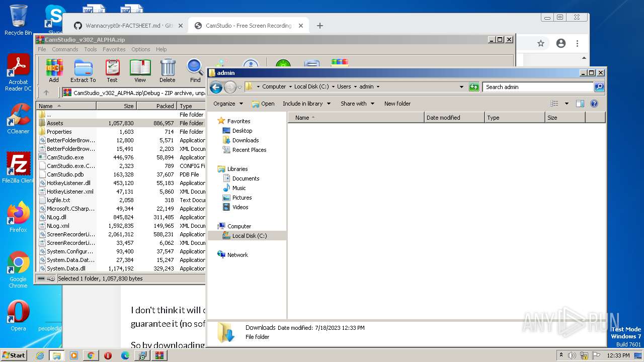Screen dimensions: 644x362
Task: Click the Test archive icon
Action: coord(112,70)
